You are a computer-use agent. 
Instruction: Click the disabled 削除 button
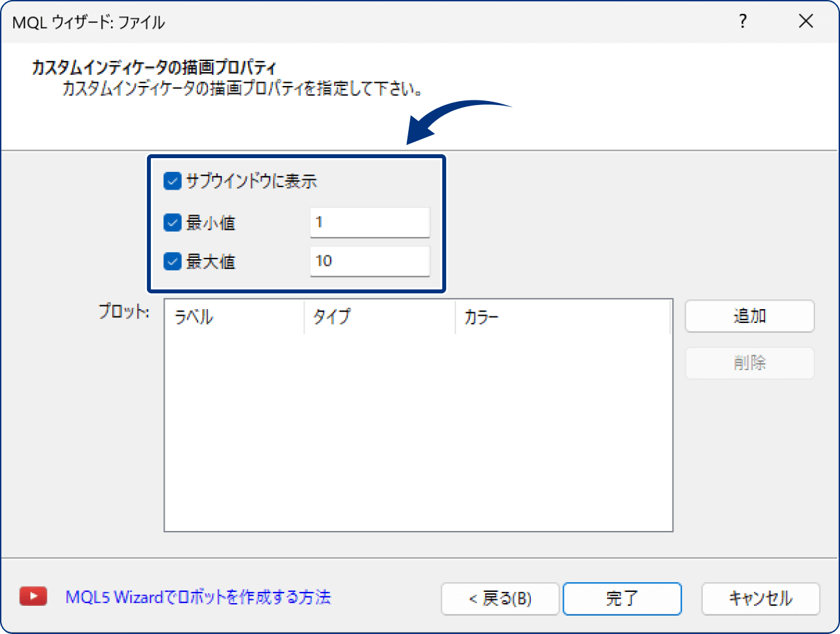pos(749,363)
